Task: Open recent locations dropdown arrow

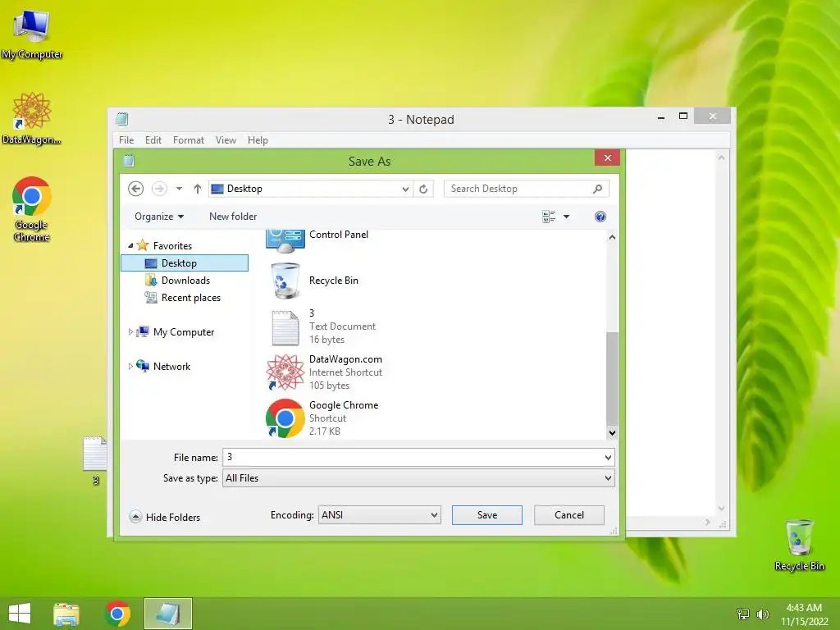Action: (x=179, y=189)
